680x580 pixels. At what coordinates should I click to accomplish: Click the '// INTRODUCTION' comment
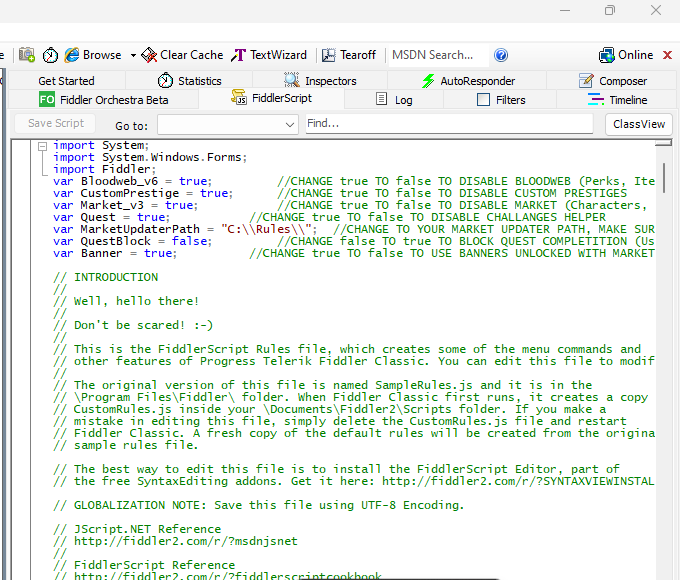pos(106,277)
